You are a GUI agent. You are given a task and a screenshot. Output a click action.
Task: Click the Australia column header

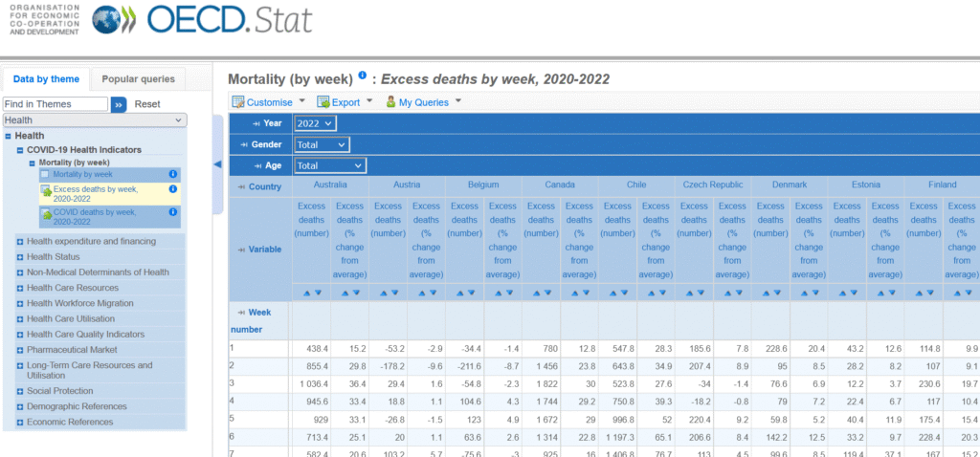[330, 185]
